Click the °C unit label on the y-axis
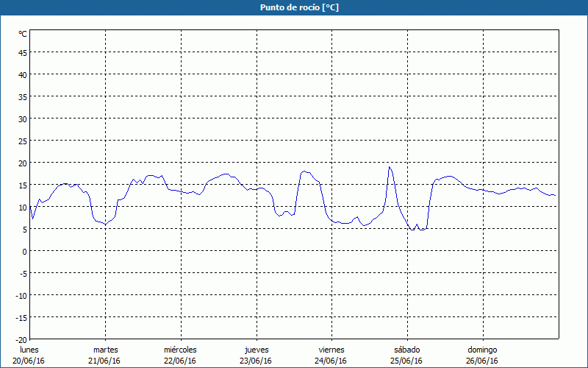 [x=23, y=34]
